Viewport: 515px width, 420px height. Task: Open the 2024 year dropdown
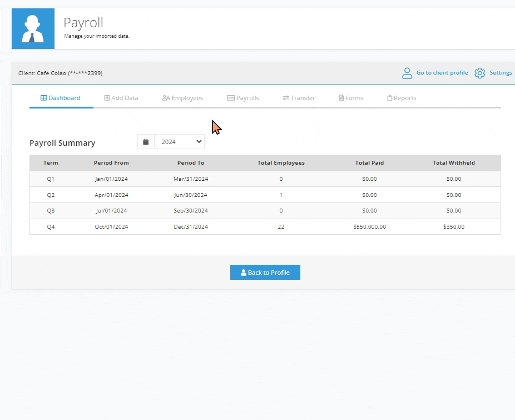pos(179,142)
